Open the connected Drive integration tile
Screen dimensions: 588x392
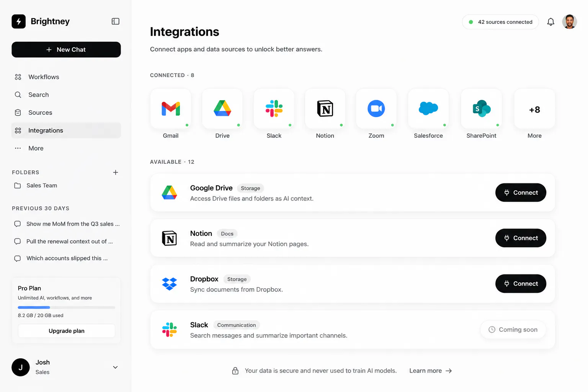point(222,109)
